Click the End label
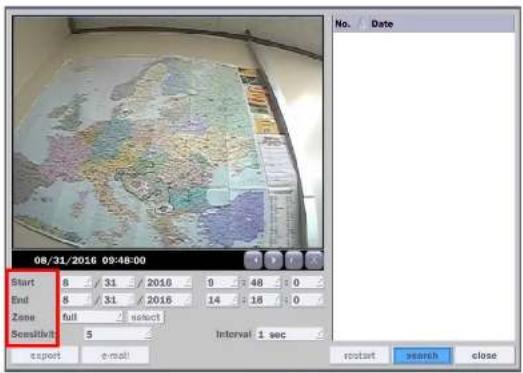523x373 pixels. point(20,300)
